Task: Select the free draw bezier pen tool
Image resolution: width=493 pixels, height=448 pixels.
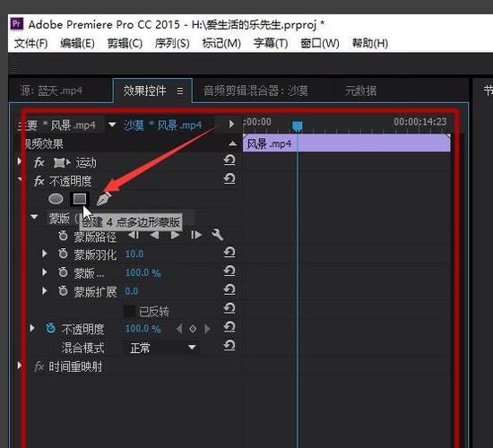Action: [103, 199]
